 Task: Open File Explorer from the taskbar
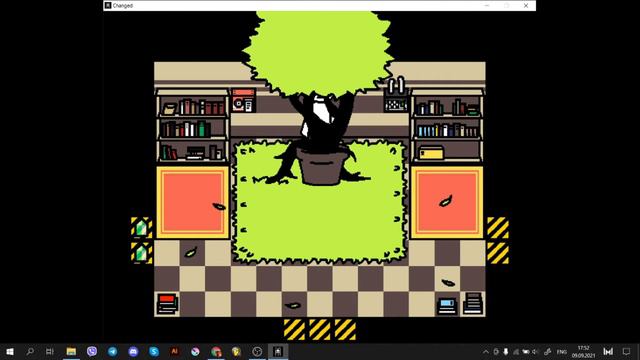click(x=71, y=351)
